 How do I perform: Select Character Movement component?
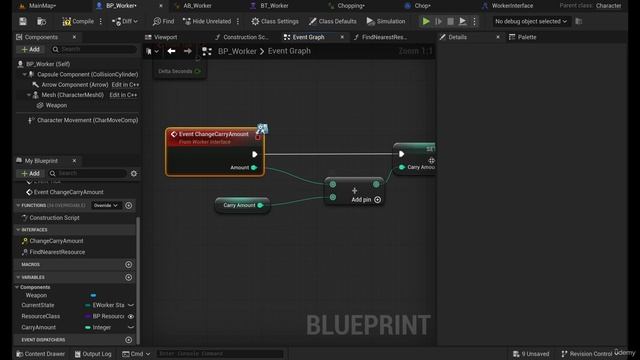coord(87,120)
